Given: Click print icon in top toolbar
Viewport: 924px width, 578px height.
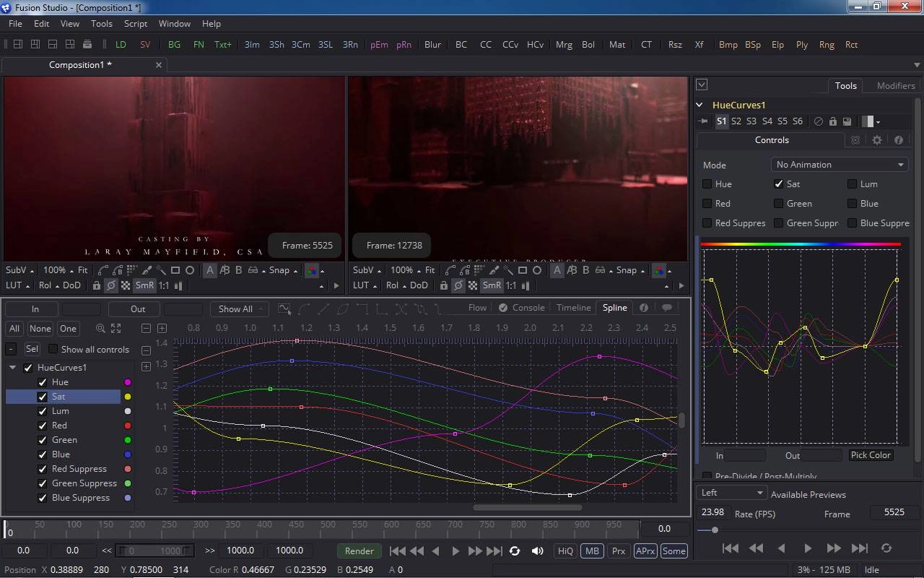Looking at the screenshot, I should [x=87, y=44].
